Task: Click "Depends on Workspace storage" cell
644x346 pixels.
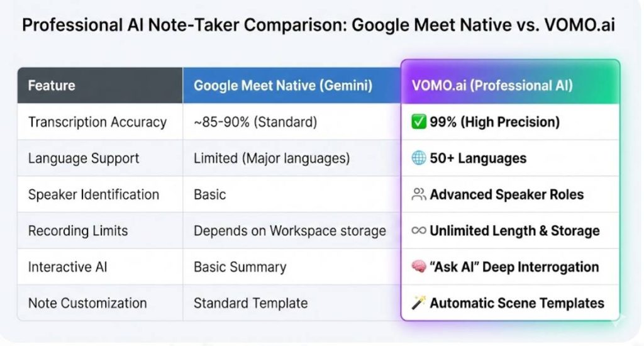Action: click(x=290, y=231)
